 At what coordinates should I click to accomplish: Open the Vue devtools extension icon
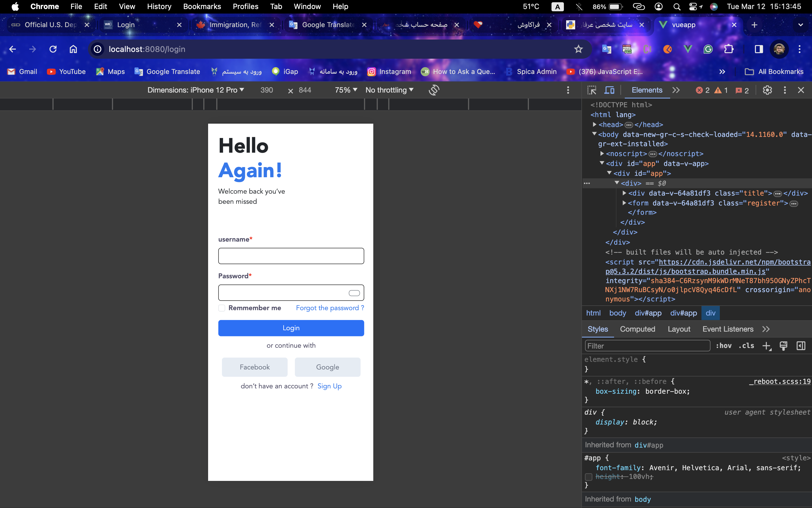click(688, 49)
